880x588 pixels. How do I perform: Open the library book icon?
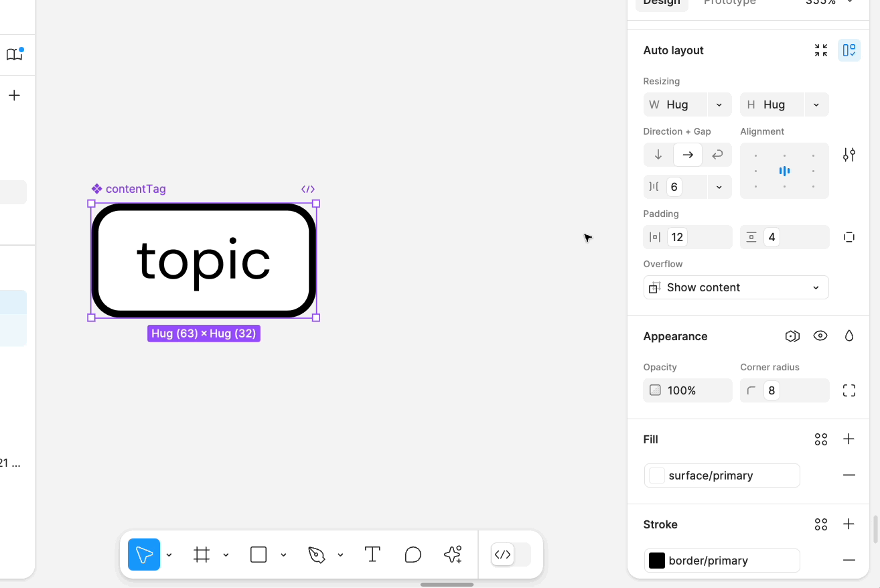[14, 54]
